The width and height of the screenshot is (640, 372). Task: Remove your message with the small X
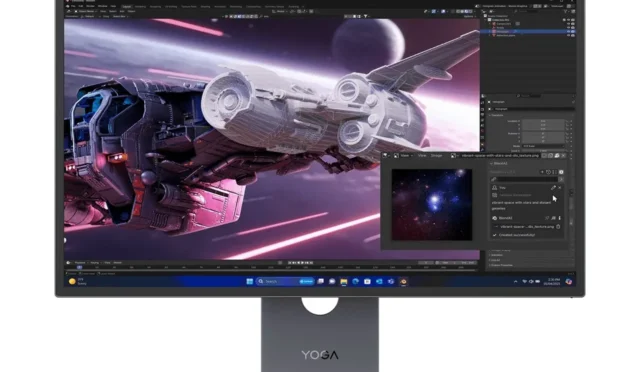click(x=560, y=188)
